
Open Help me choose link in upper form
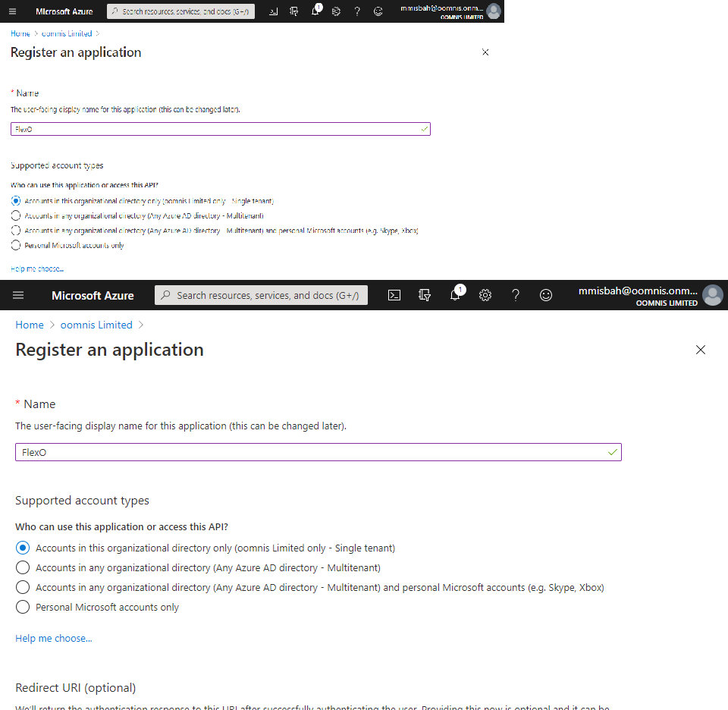pyautogui.click(x=37, y=269)
